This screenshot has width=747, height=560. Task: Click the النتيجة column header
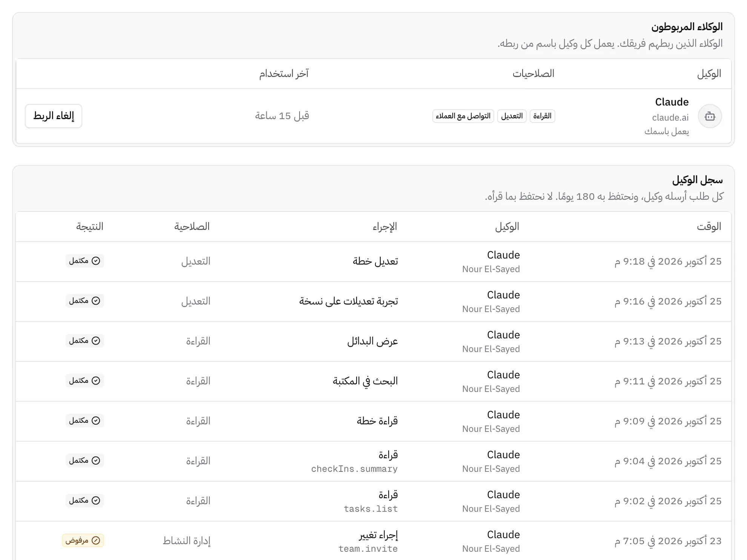tap(90, 227)
